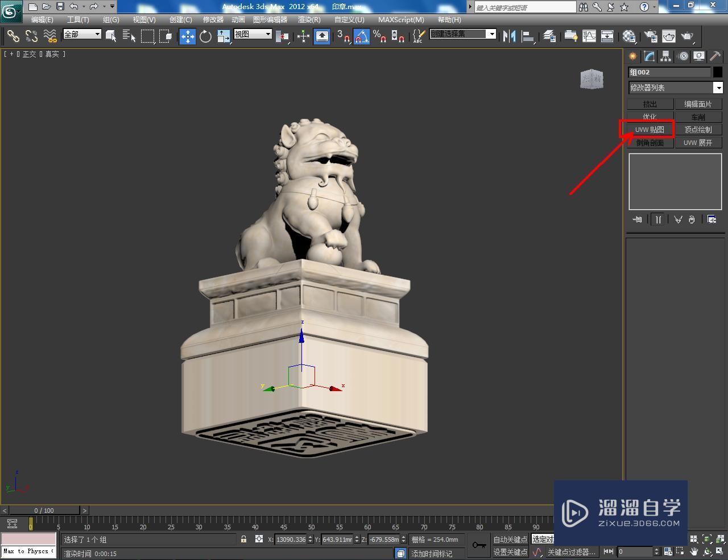Choose the Rectangular Selection Region icon
Viewport: 728px width, 560px height.
[148, 36]
